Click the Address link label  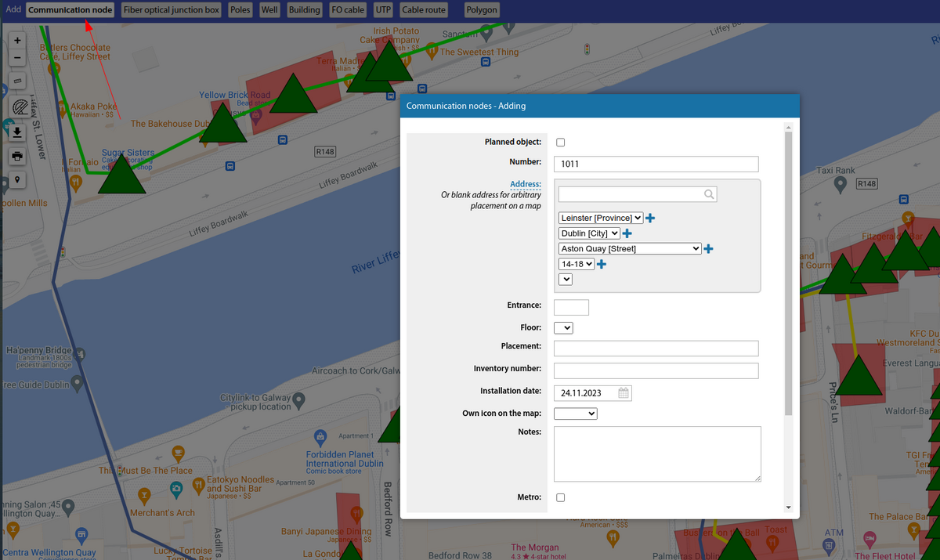(525, 185)
